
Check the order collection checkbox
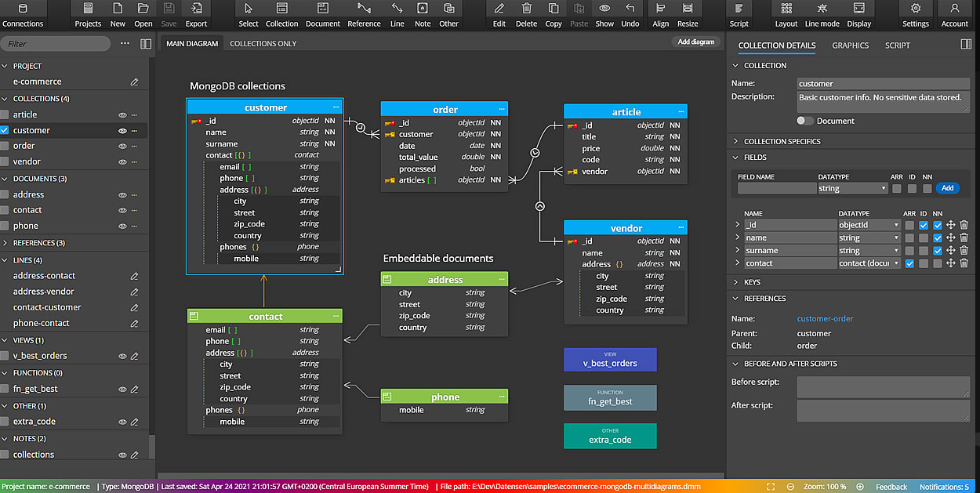click(5, 146)
